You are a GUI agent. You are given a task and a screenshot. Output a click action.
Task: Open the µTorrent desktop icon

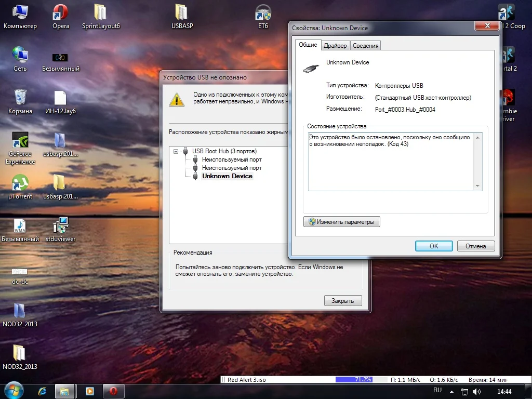tap(20, 183)
